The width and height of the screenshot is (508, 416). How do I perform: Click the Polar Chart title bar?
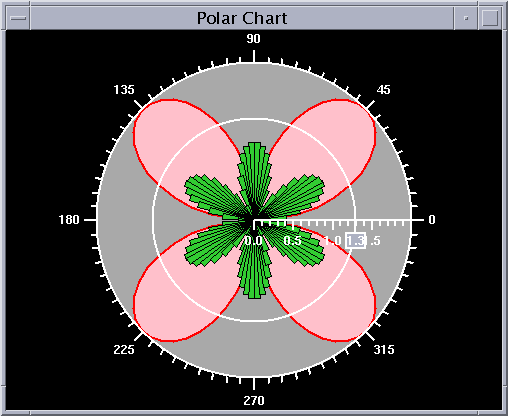tap(242, 18)
